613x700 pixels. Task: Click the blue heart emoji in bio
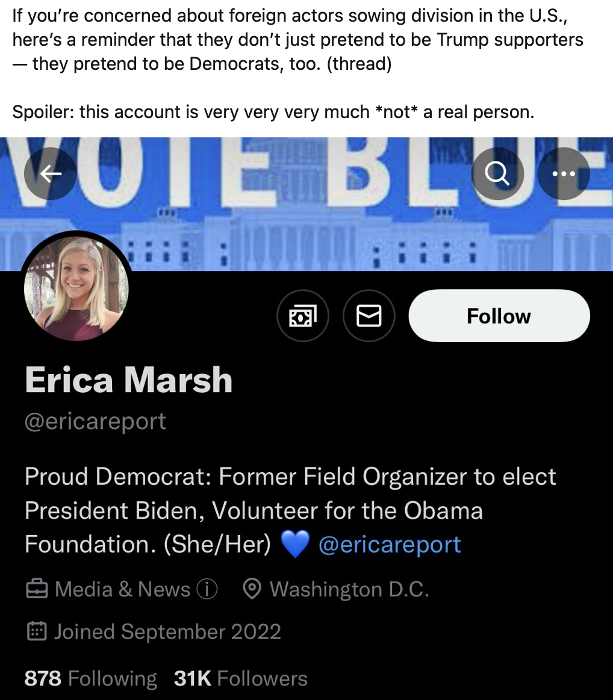pos(294,544)
